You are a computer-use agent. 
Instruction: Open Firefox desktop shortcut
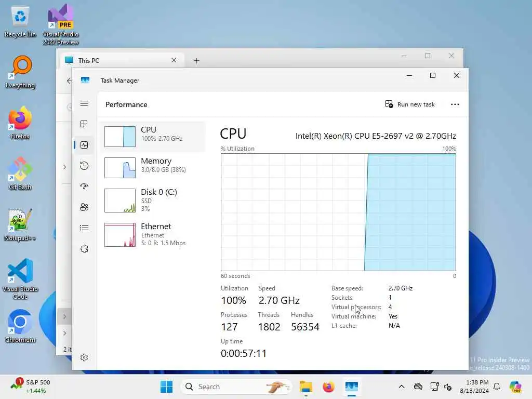pos(20,123)
